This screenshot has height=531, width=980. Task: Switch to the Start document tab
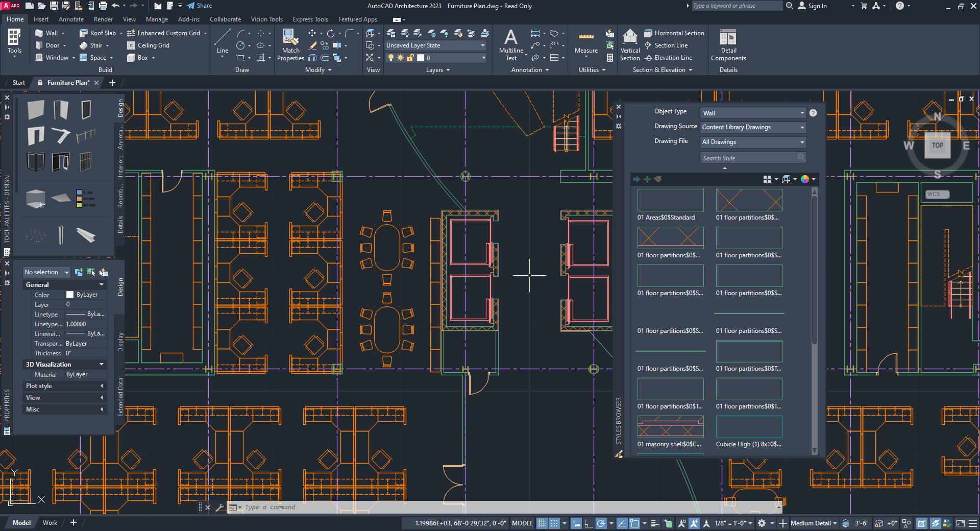tap(19, 83)
